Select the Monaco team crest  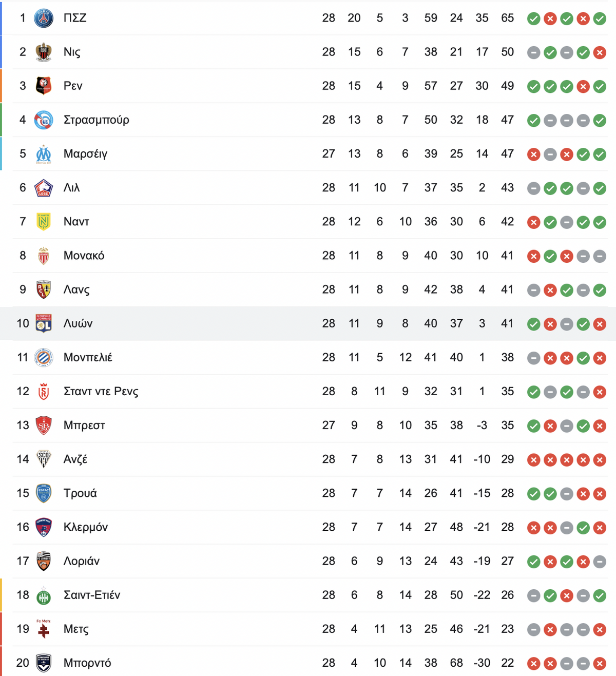click(x=44, y=256)
